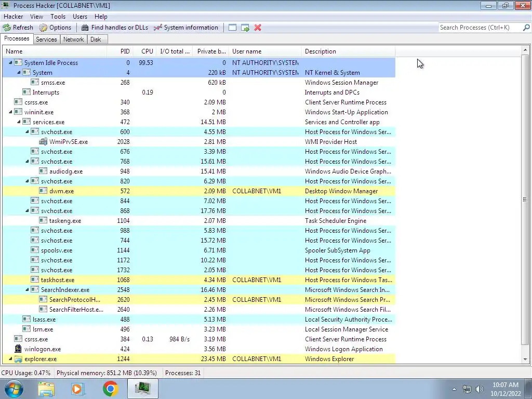Click the spoolsv.exe process icon

tap(35, 250)
